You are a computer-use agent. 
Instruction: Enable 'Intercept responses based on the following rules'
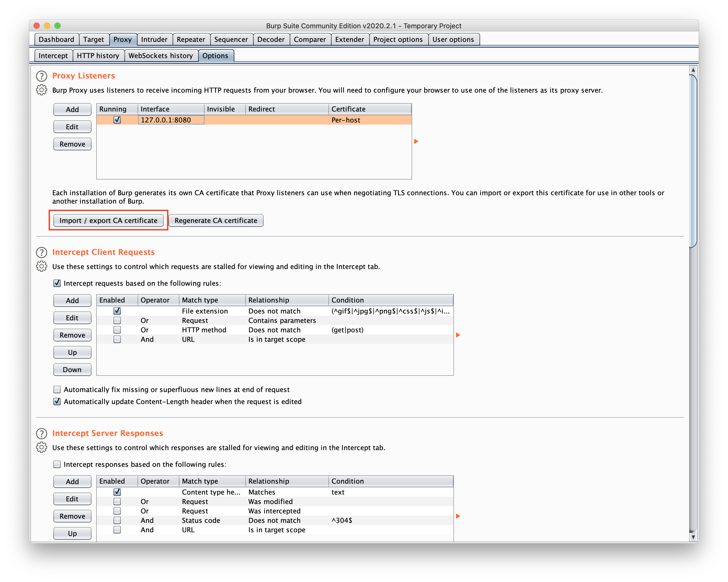57,465
